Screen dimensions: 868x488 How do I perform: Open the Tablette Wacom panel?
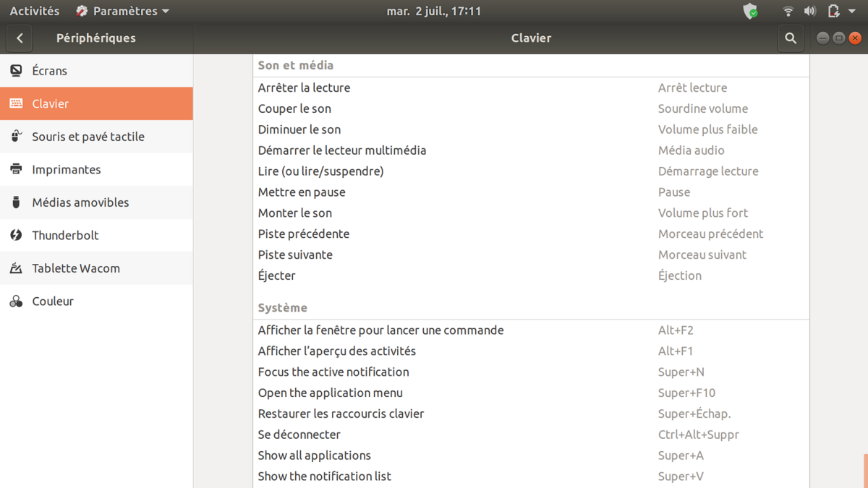pos(96,268)
